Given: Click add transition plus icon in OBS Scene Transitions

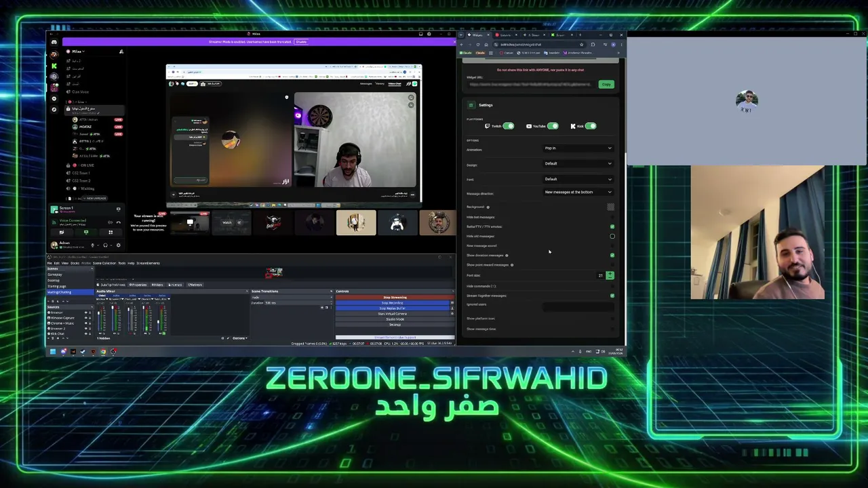Looking at the screenshot, I should coord(322,308).
